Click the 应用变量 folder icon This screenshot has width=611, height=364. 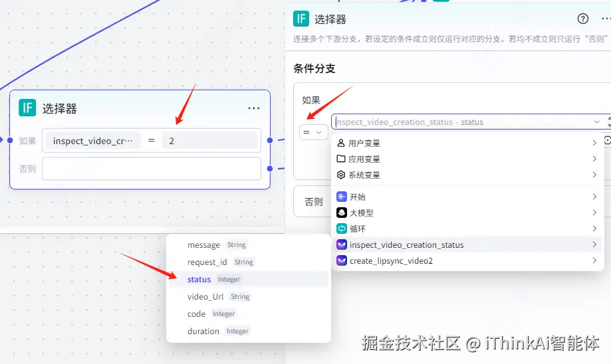341,159
